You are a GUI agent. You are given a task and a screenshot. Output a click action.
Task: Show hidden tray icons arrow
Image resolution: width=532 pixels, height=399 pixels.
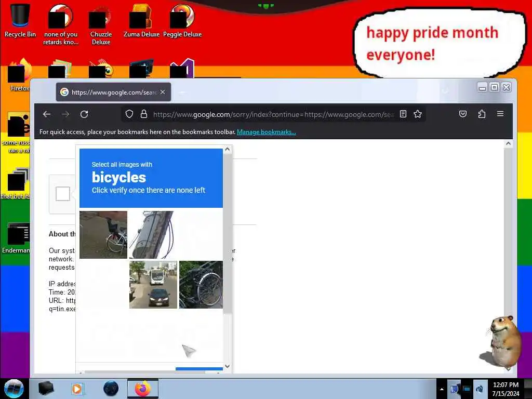tap(442, 389)
